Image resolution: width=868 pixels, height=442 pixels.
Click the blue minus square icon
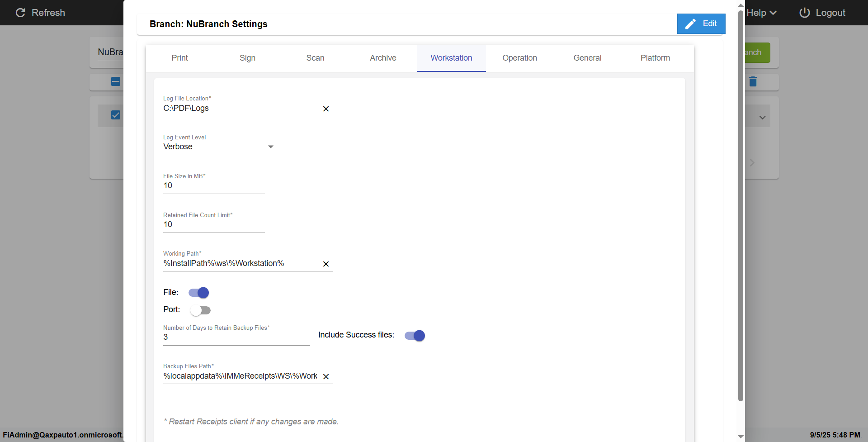[116, 81]
